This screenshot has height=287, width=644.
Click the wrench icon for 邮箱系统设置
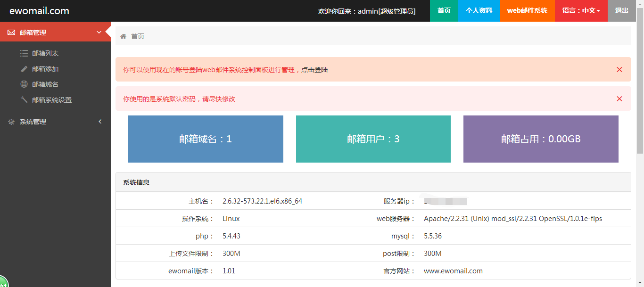pyautogui.click(x=24, y=99)
